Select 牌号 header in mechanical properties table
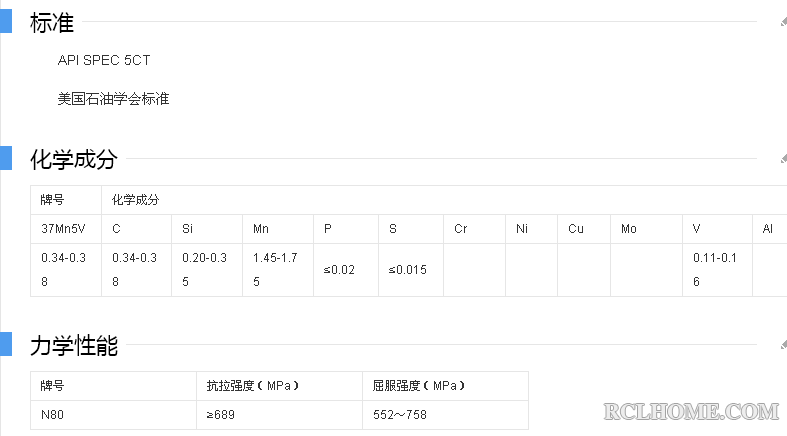 pyautogui.click(x=113, y=386)
